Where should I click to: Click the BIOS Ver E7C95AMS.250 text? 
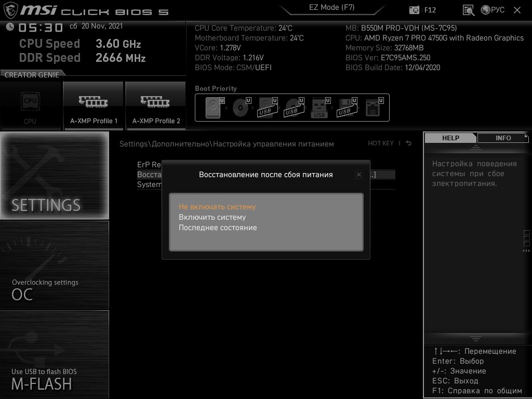[x=388, y=58]
